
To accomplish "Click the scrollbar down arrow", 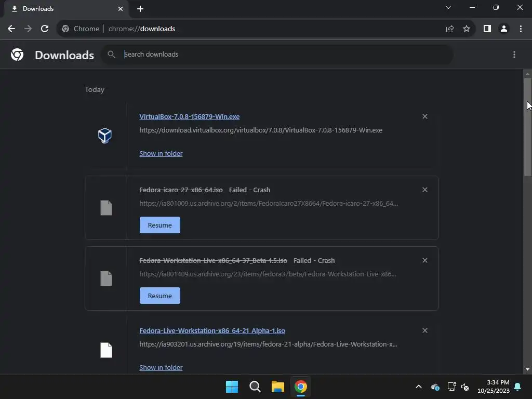I will pos(527,369).
